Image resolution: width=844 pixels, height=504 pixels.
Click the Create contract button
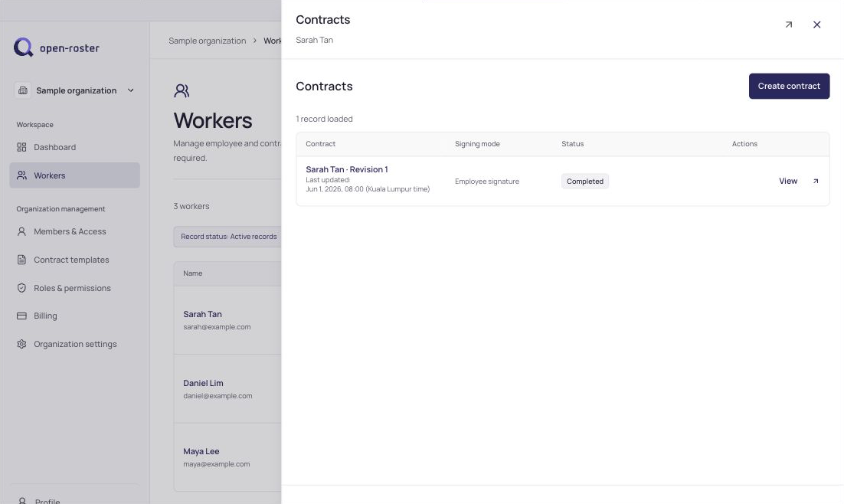click(x=789, y=86)
